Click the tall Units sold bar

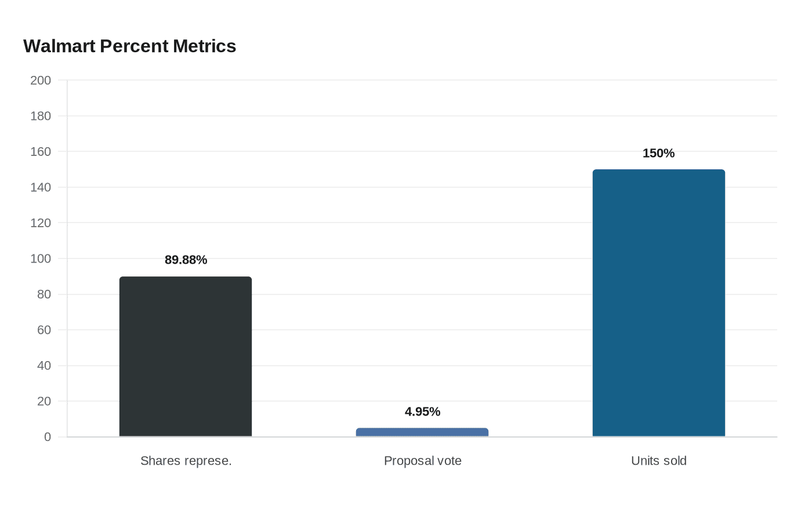[x=659, y=303]
